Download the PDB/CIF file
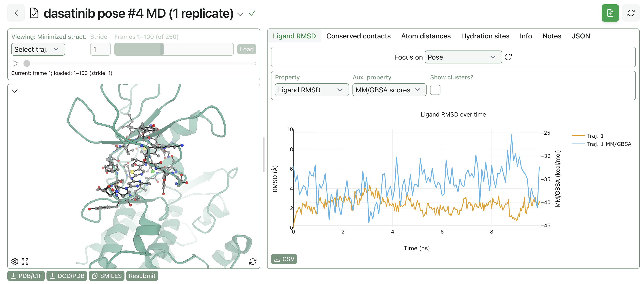The image size is (644, 284). click(26, 276)
